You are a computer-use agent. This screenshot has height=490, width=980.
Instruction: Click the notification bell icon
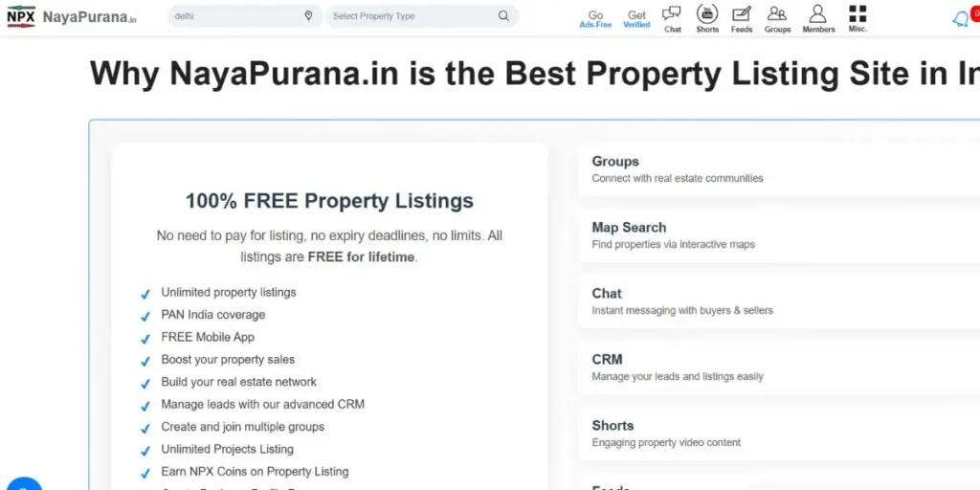pos(960,19)
